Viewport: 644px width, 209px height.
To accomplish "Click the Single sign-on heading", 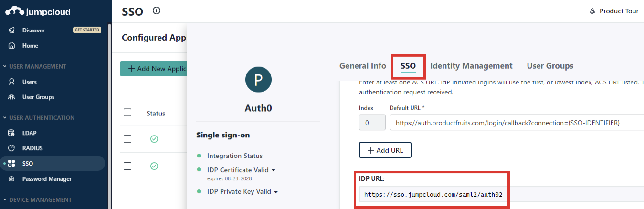I will click(223, 135).
